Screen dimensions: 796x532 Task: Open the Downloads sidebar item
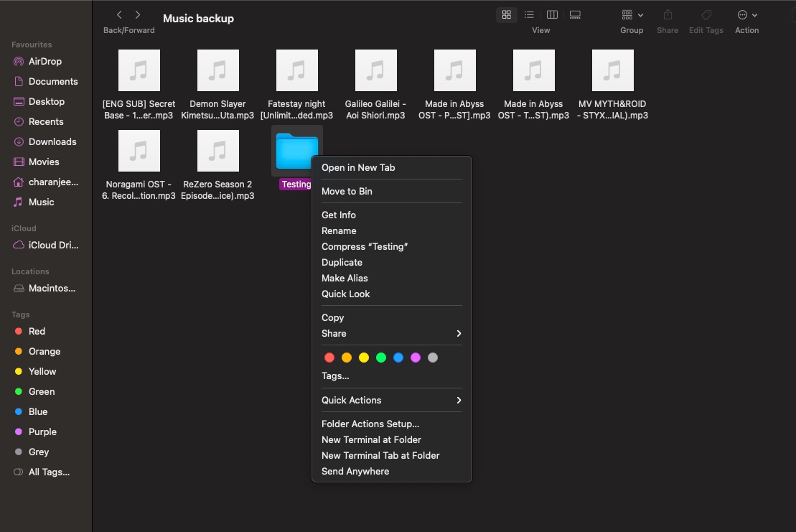point(52,141)
